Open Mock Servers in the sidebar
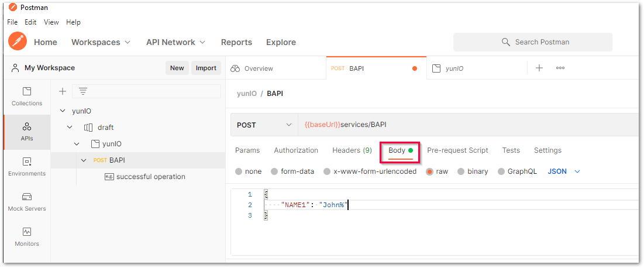The image size is (644, 268). pyautogui.click(x=27, y=202)
